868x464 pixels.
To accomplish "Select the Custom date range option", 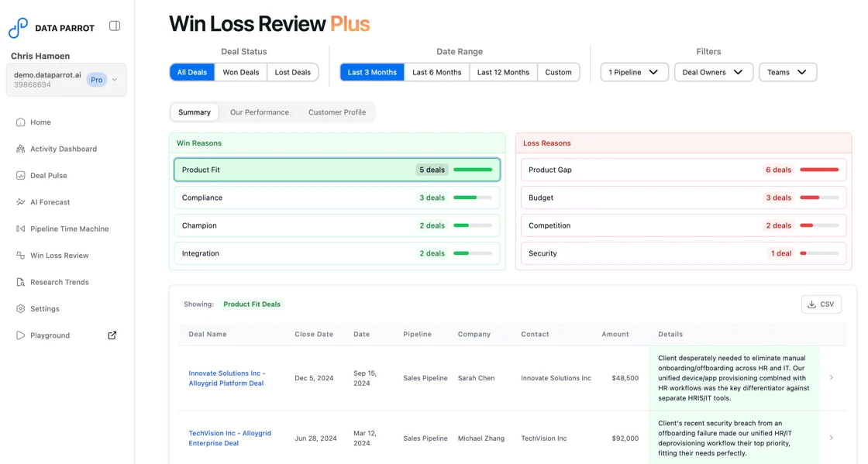I will click(x=559, y=71).
